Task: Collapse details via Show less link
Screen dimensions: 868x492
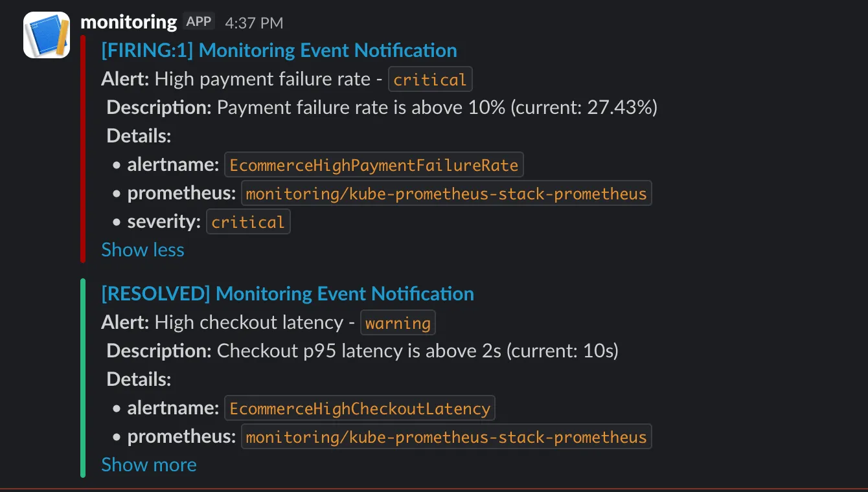Action: (x=143, y=250)
